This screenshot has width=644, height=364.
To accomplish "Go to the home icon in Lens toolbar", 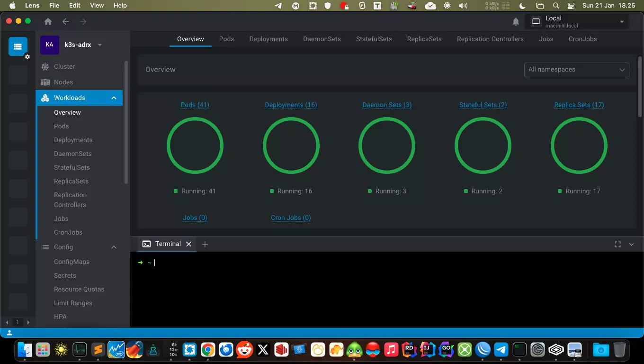I will point(48,21).
